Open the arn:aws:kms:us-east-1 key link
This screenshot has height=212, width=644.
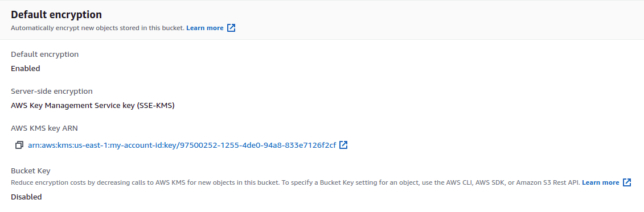tap(182, 145)
